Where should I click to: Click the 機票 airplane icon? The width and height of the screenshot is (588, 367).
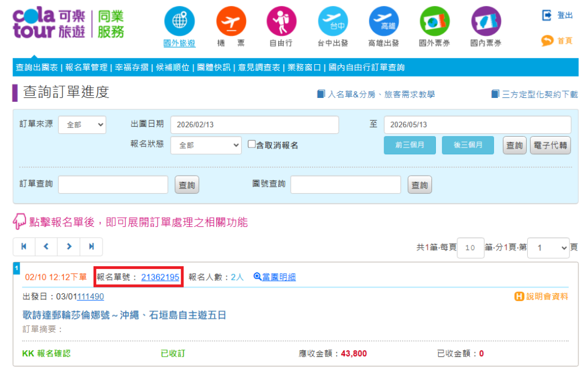(x=231, y=21)
